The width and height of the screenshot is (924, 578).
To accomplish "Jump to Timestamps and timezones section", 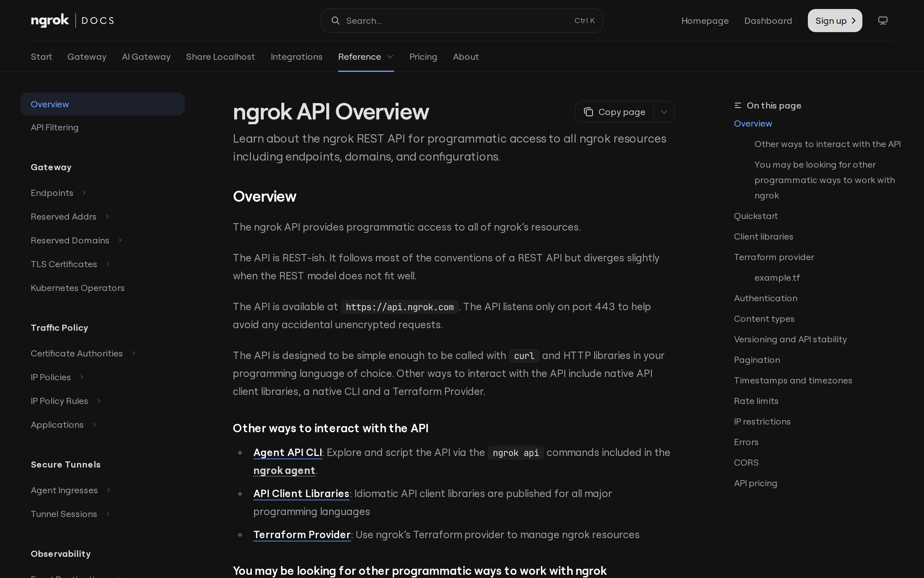I will [x=793, y=381].
